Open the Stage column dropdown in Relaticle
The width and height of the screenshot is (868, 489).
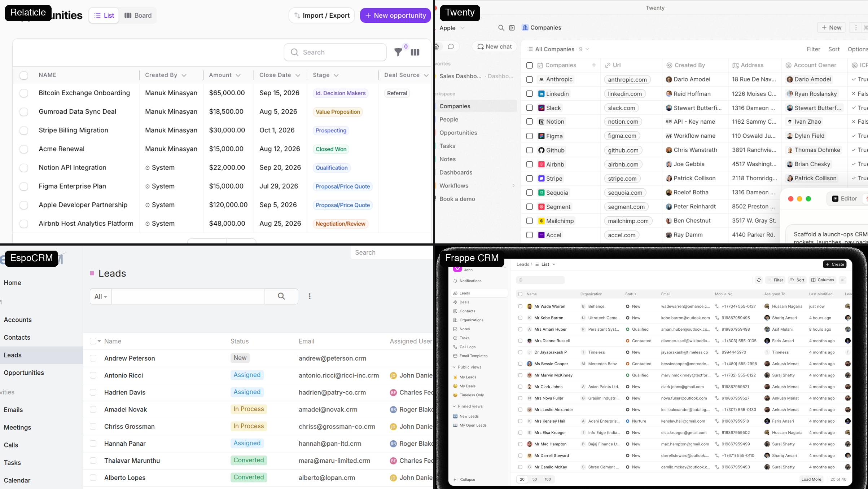pos(336,75)
